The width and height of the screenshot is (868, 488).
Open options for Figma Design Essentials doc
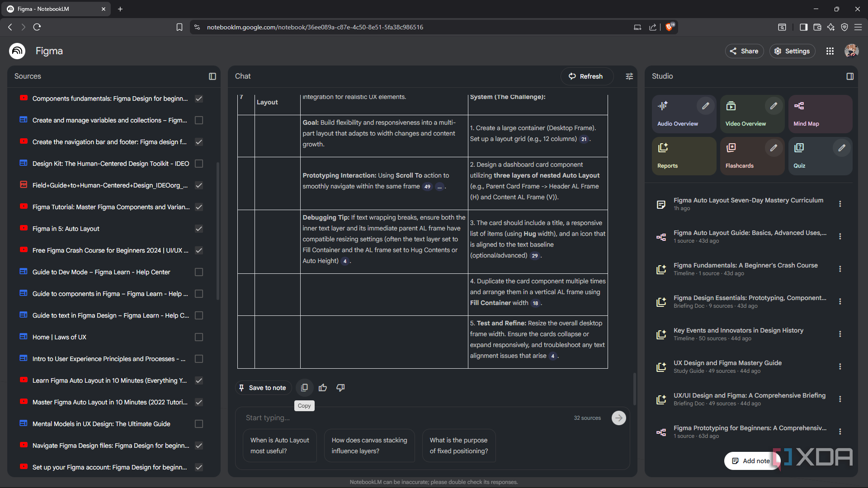pyautogui.click(x=840, y=301)
